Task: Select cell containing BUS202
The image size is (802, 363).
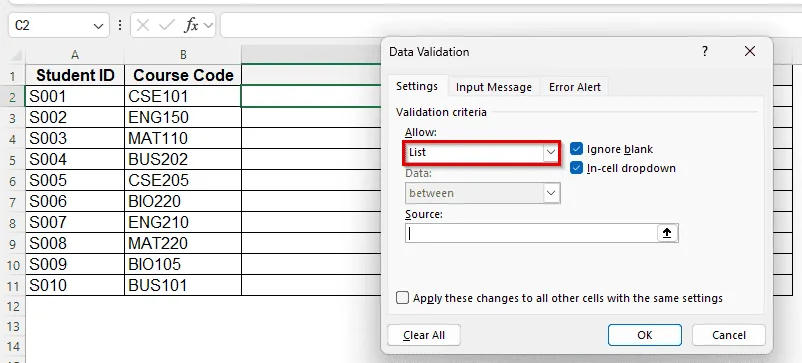Action: [x=183, y=159]
